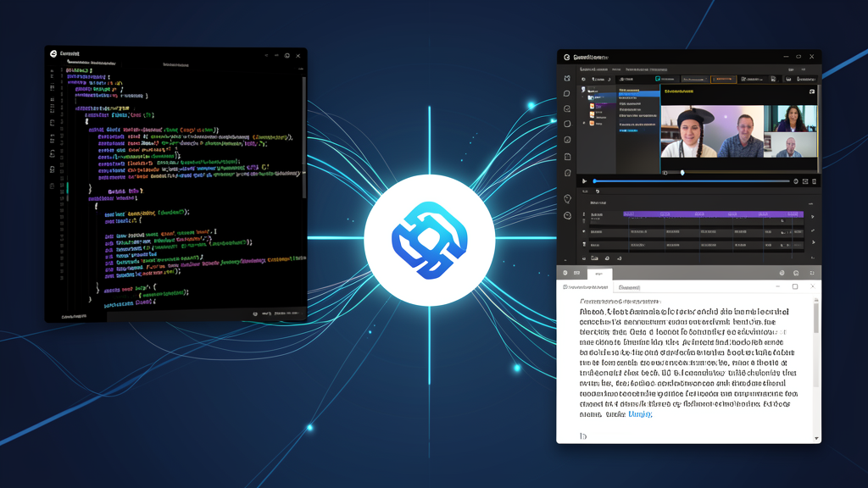This screenshot has width=868, height=488.
Task: Click the thumbnail of the woman wearing a hat
Action: click(x=688, y=131)
